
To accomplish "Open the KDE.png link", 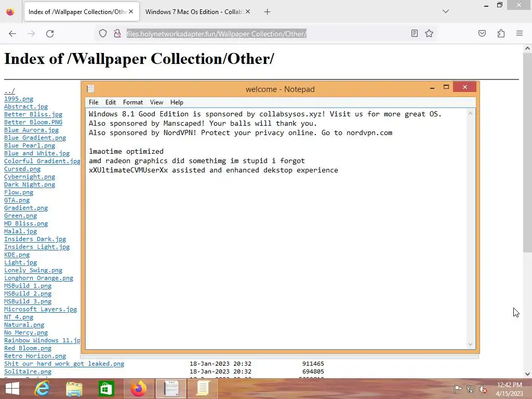I will (x=17, y=255).
